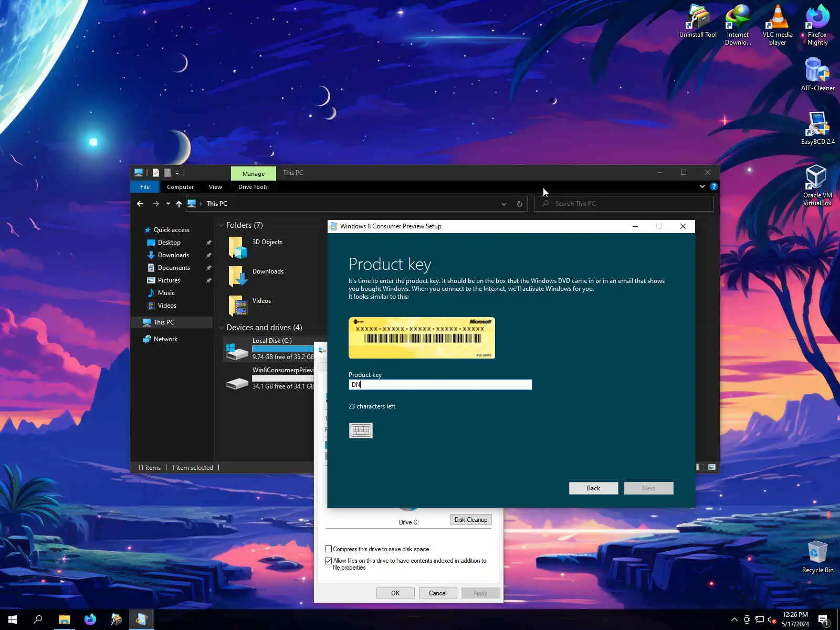Expand the Explorer ribbon chevron
The width and height of the screenshot is (840, 630).
point(702,186)
